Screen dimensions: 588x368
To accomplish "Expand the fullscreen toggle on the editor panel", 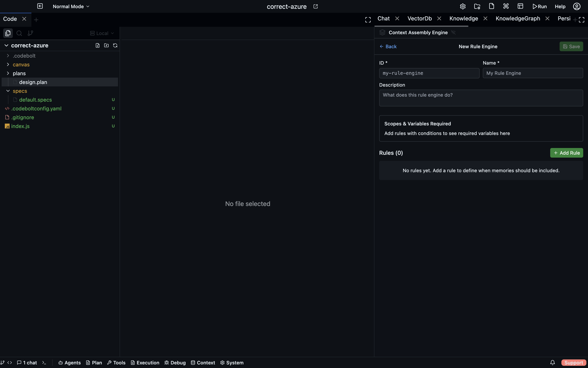I will pos(368,20).
